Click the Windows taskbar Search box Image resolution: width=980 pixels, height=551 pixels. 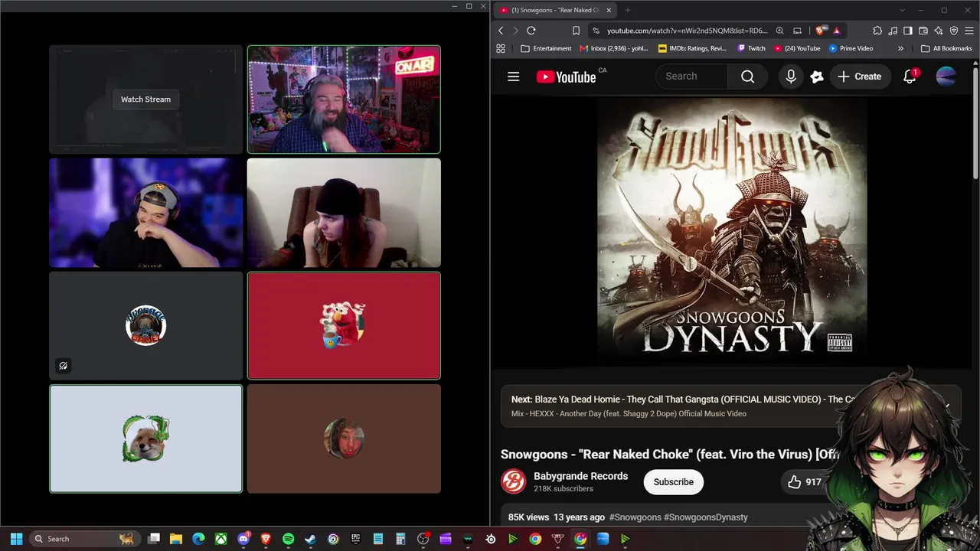point(84,539)
